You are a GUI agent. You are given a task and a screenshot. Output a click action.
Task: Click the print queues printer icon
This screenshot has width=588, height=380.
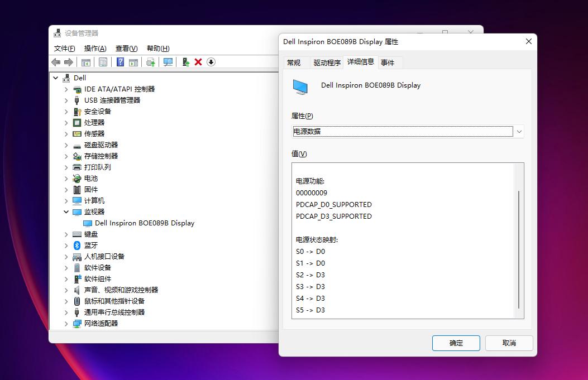pyautogui.click(x=77, y=167)
